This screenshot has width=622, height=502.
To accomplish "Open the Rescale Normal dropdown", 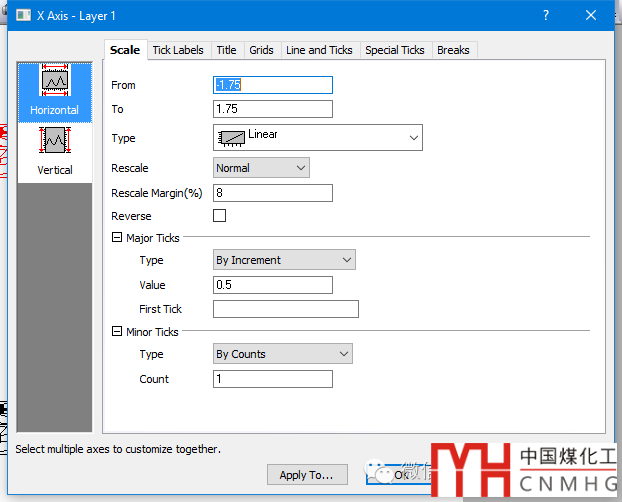I will (262, 168).
